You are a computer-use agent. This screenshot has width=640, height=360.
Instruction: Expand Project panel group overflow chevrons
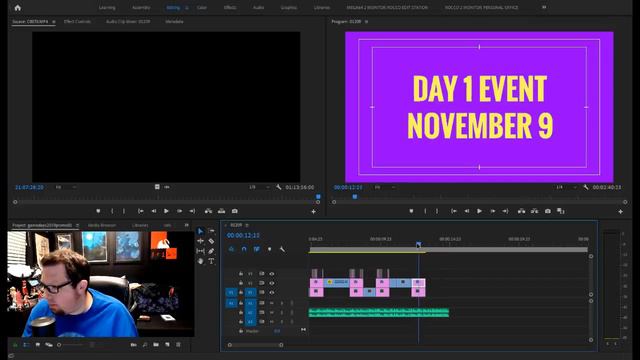coord(187,225)
